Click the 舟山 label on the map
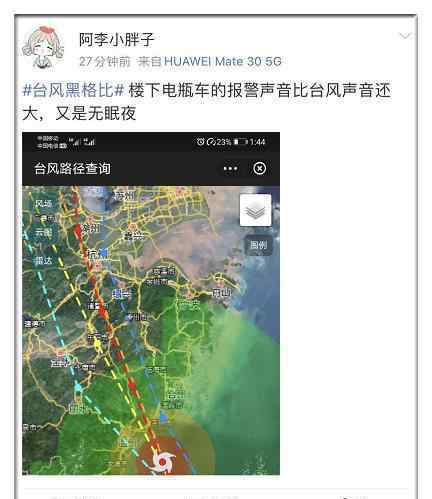This screenshot has width=432, height=499. [x=221, y=293]
